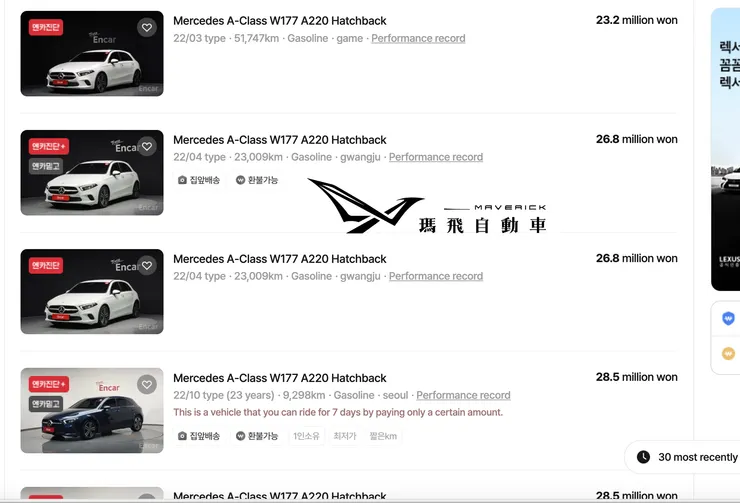Favorite the 23.2 million won A220 listing

(x=147, y=27)
